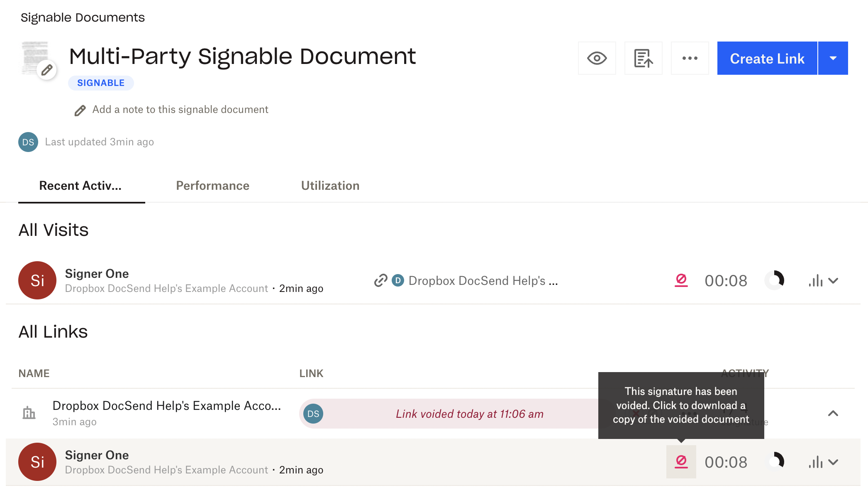Click the Create Link button
This screenshot has width=868, height=500.
point(767,58)
